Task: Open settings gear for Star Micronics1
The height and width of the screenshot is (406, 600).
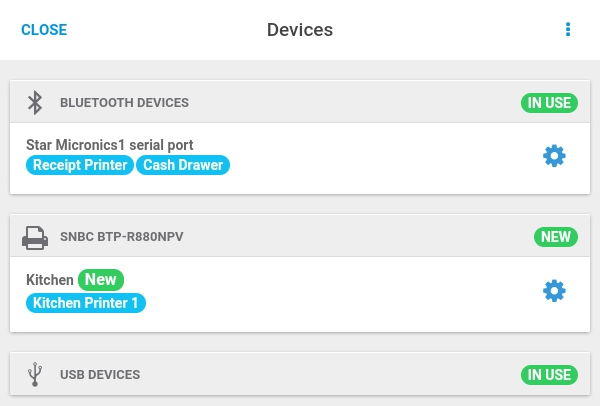Action: pos(554,156)
